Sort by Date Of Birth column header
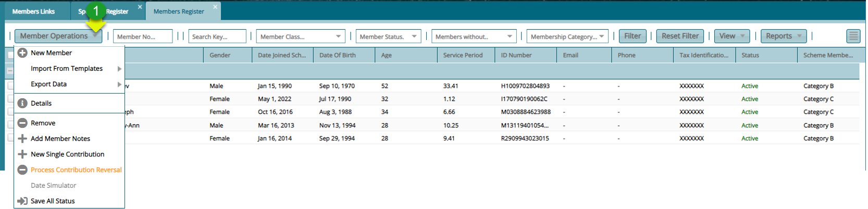 click(344, 55)
